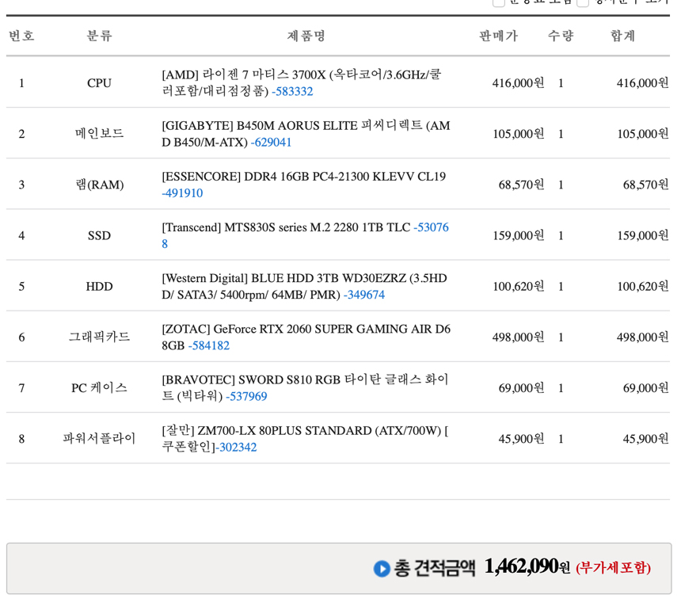Image resolution: width=700 pixels, height=610 pixels.
Task: Select the PC 케이스 category cell
Action: click(x=99, y=387)
